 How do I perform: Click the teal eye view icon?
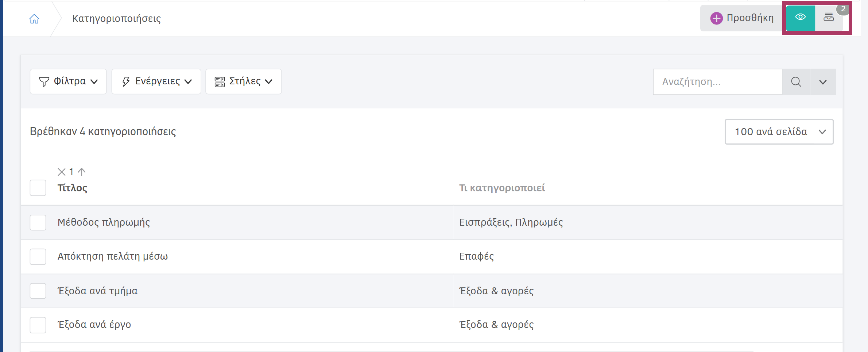point(800,18)
